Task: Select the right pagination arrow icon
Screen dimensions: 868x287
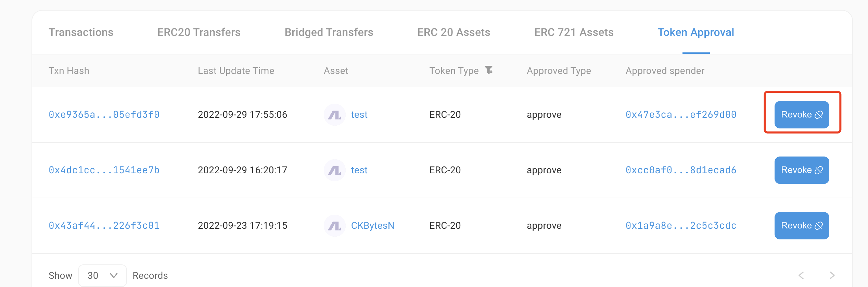Action: 831,275
